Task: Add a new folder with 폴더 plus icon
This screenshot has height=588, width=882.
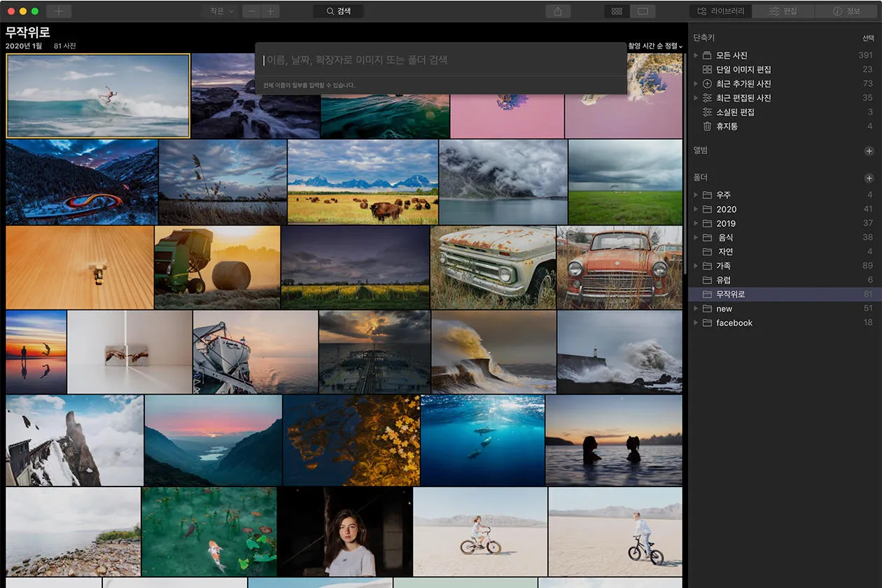Action: click(x=869, y=178)
